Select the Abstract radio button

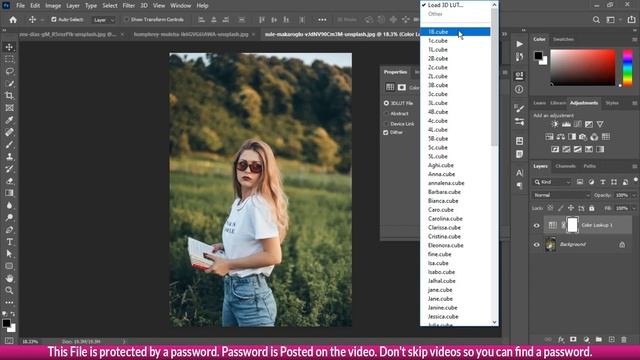point(386,113)
